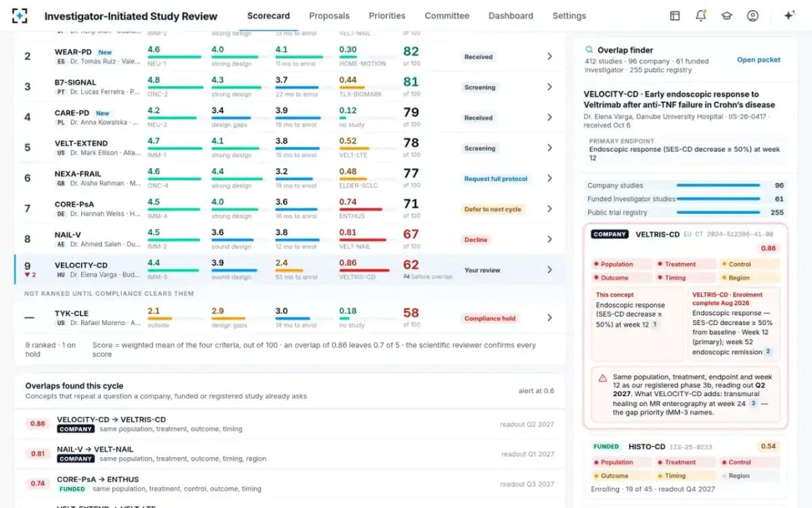
Task: Expand the B7-SIGNAL row chevron
Action: [x=549, y=87]
